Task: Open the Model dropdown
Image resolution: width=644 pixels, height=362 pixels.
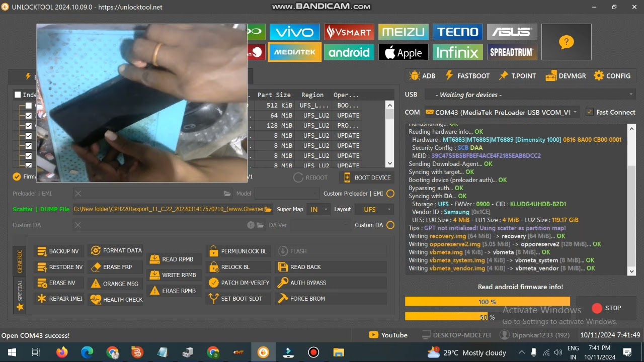Action: click(x=287, y=194)
